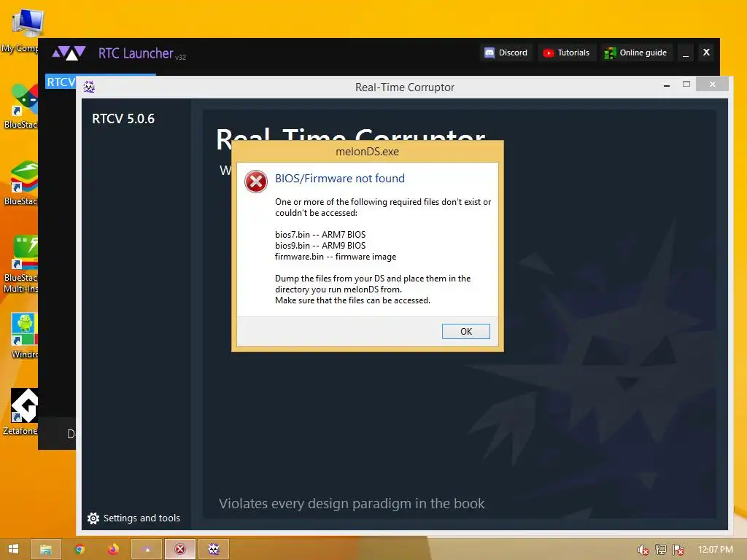The height and width of the screenshot is (560, 747).
Task: Close the RTC Launcher window
Action: [x=706, y=52]
